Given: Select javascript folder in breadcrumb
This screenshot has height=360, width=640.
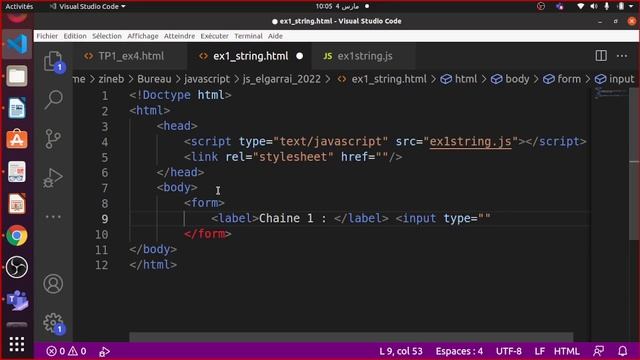Looking at the screenshot, I should coord(207,79).
